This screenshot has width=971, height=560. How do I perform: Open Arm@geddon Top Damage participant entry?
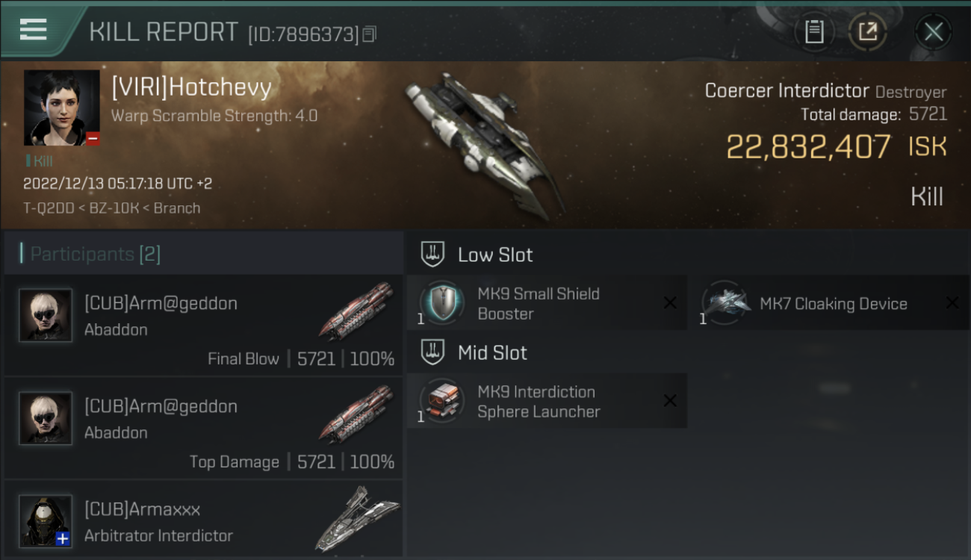point(203,428)
